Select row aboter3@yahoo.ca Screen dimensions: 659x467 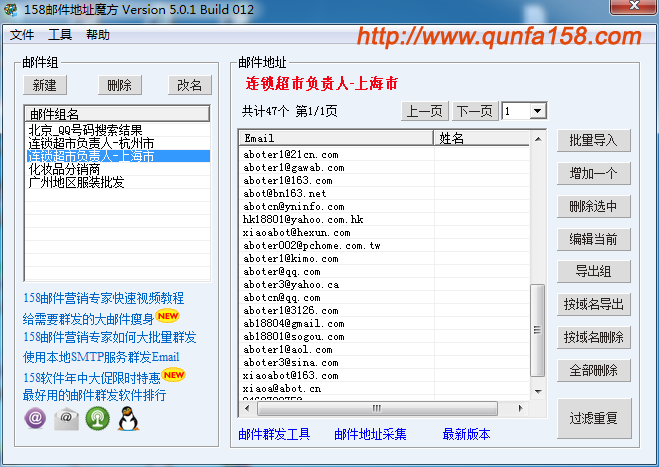coord(385,285)
